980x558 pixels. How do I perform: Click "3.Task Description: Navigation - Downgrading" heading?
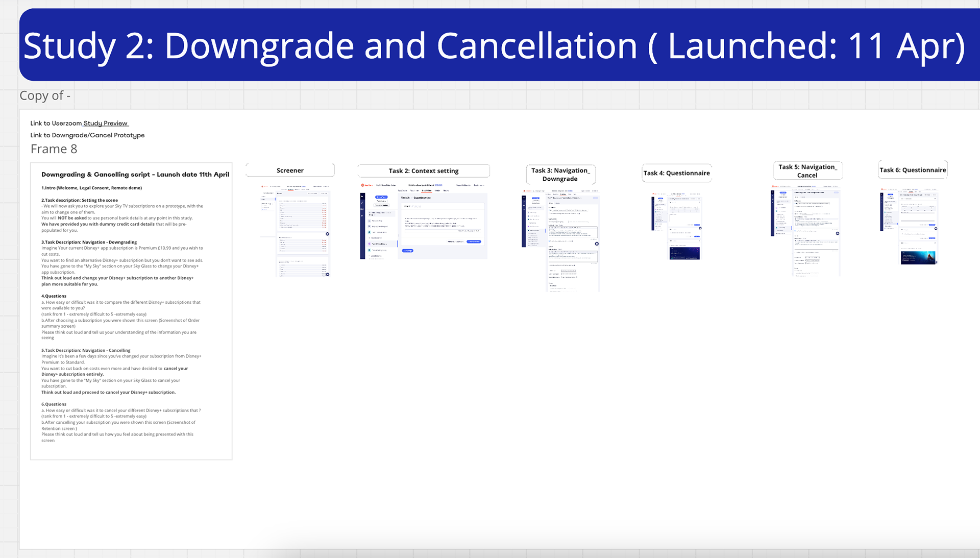tap(89, 242)
